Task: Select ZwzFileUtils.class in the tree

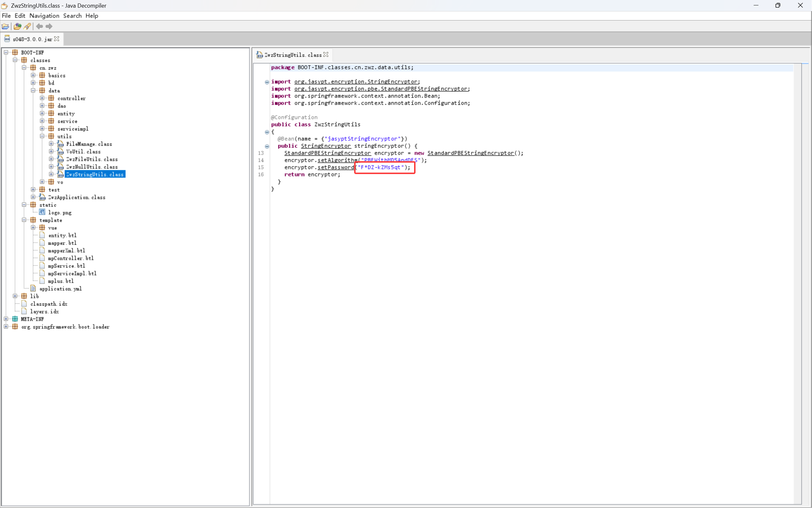Action: [92, 159]
